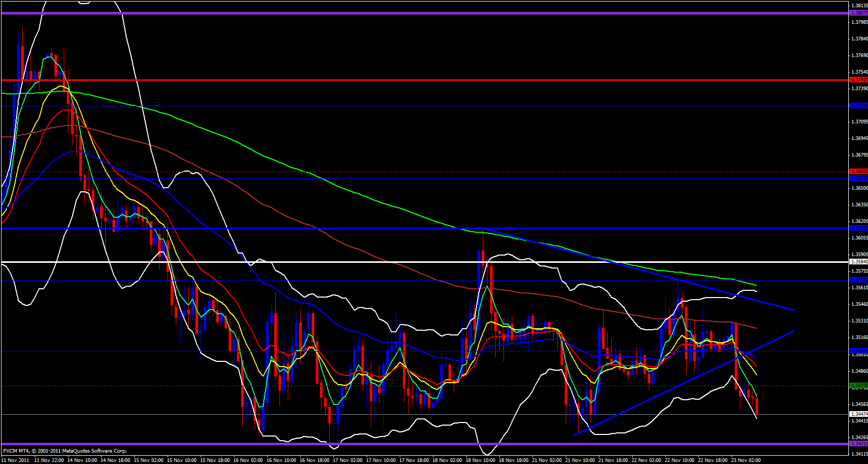Click the current price 1.34474 label
The width and height of the screenshot is (868, 464).
coord(858,414)
